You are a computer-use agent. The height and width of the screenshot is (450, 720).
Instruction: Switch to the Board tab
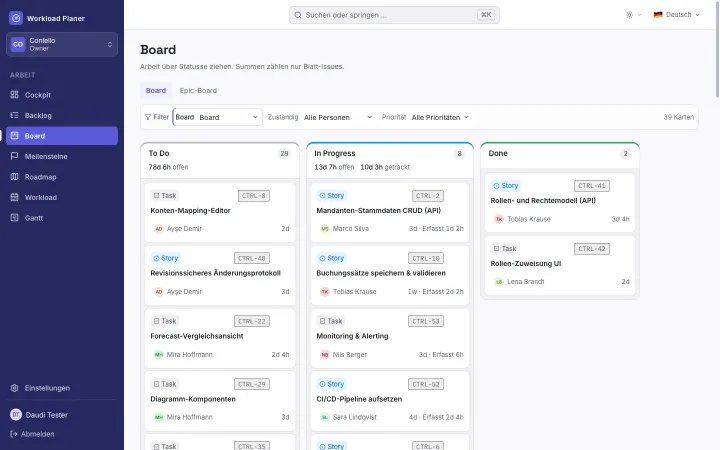pos(156,90)
